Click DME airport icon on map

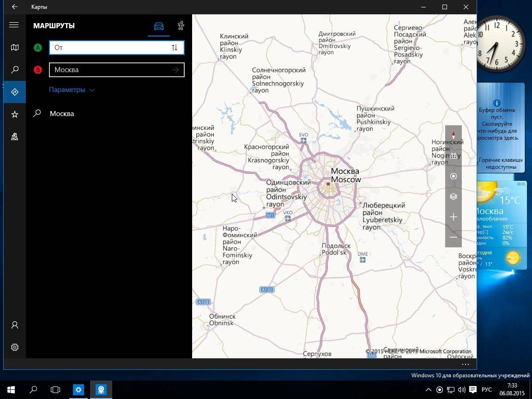point(363,260)
